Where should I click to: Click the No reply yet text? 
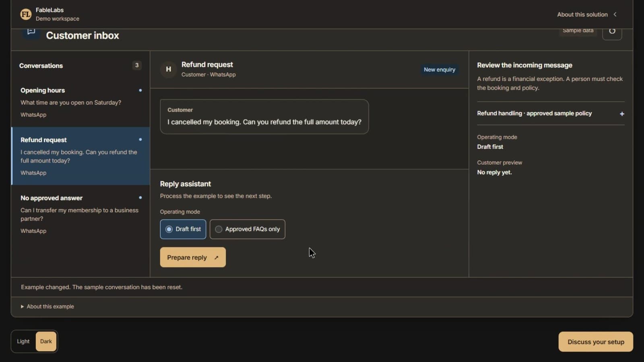494,172
